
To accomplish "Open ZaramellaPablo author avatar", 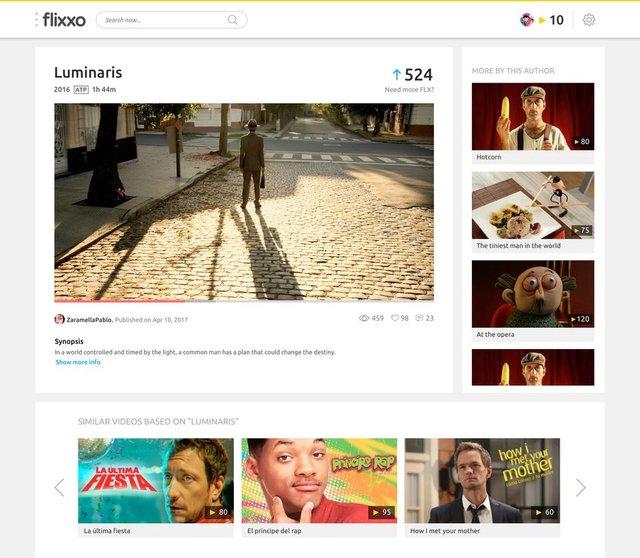I will point(59,319).
